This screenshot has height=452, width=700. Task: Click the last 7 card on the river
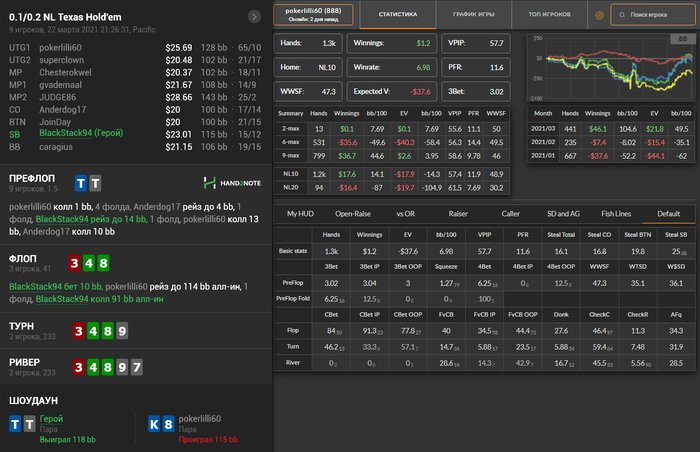click(x=137, y=369)
